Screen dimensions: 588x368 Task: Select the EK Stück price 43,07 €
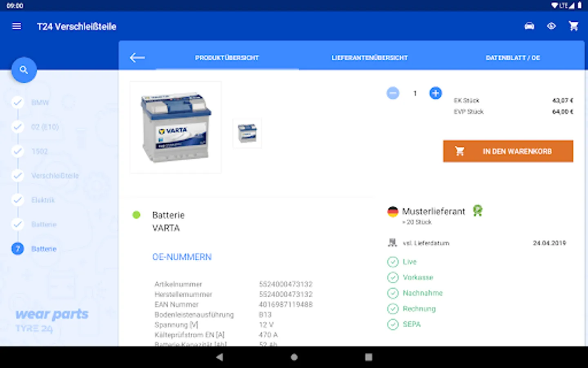point(563,100)
